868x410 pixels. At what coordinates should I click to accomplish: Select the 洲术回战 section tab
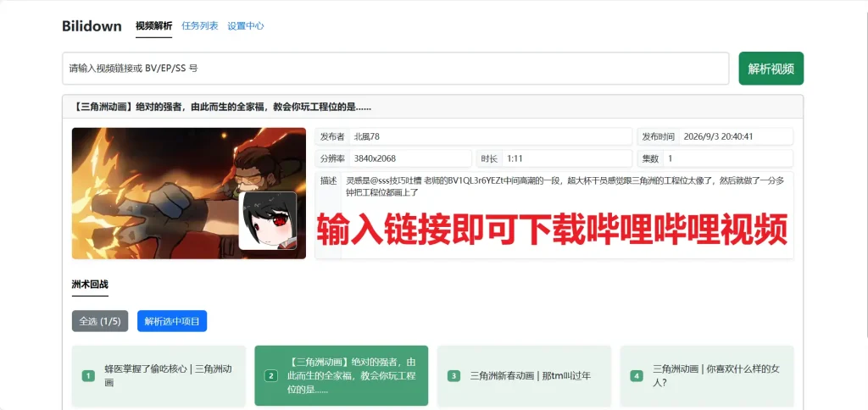(90, 285)
